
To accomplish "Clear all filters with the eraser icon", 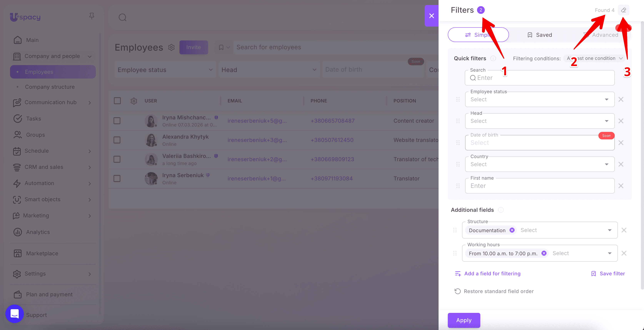I will point(623,10).
